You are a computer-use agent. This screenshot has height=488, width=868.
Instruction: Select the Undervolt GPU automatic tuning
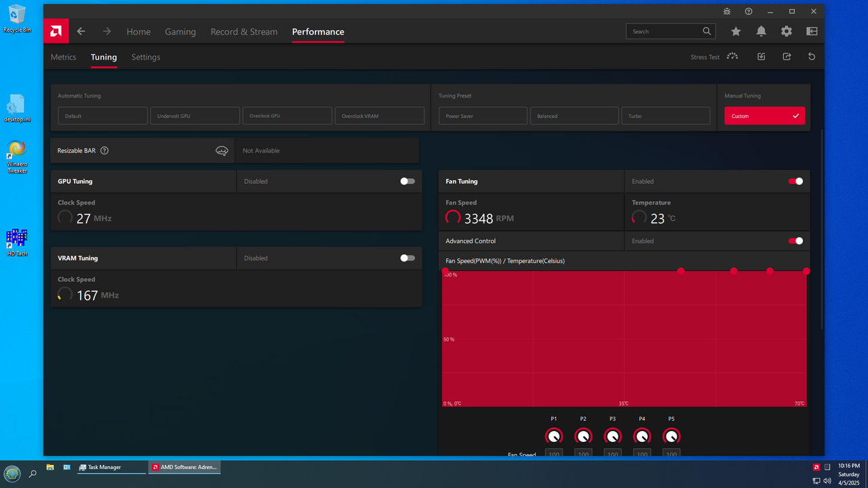tap(195, 116)
